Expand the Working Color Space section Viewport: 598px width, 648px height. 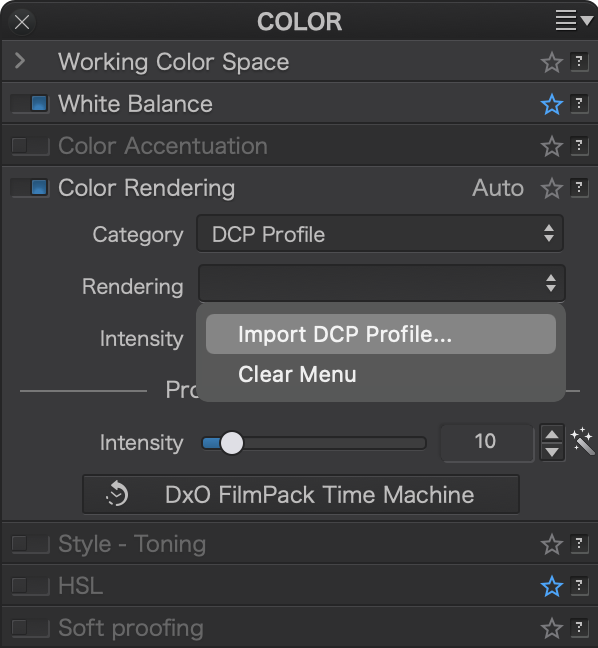[x=20, y=61]
